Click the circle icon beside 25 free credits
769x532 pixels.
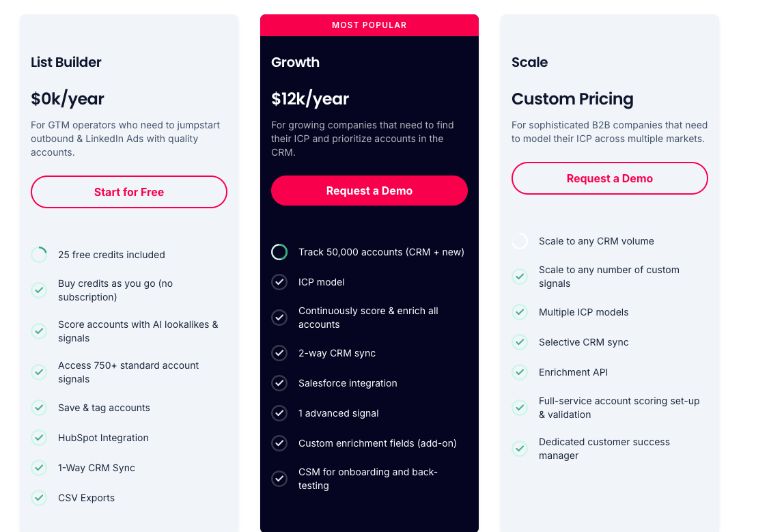tap(39, 255)
